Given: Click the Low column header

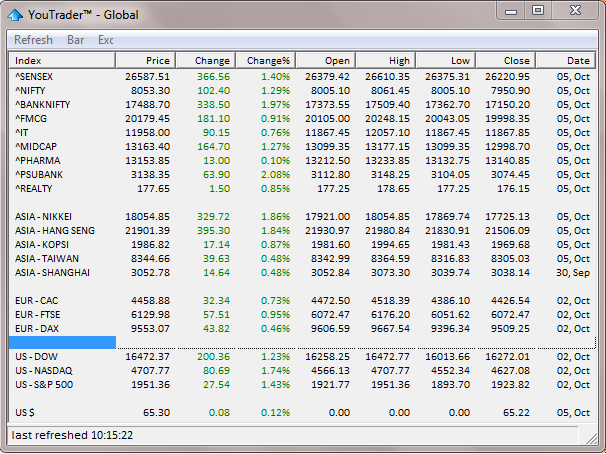Looking at the screenshot, I should tap(446, 61).
